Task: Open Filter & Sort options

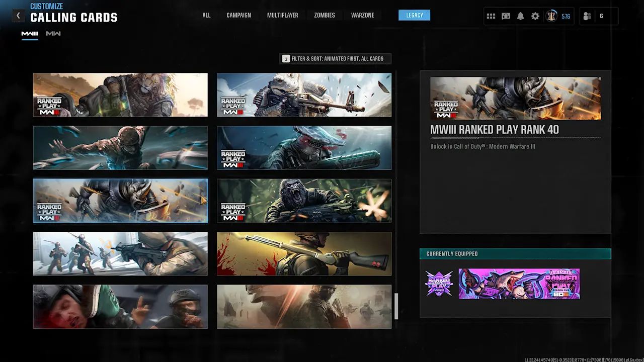Action: tap(336, 59)
